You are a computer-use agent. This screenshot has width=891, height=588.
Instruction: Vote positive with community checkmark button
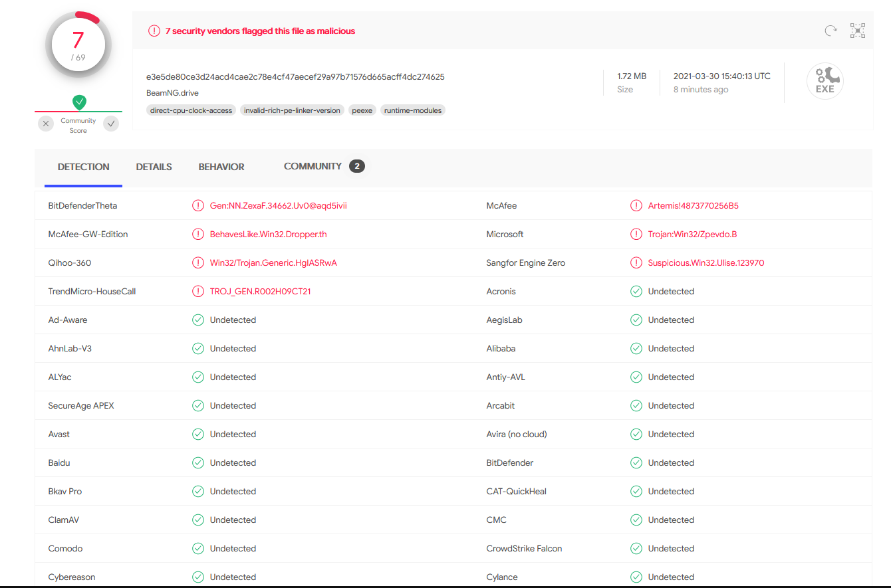point(111,124)
